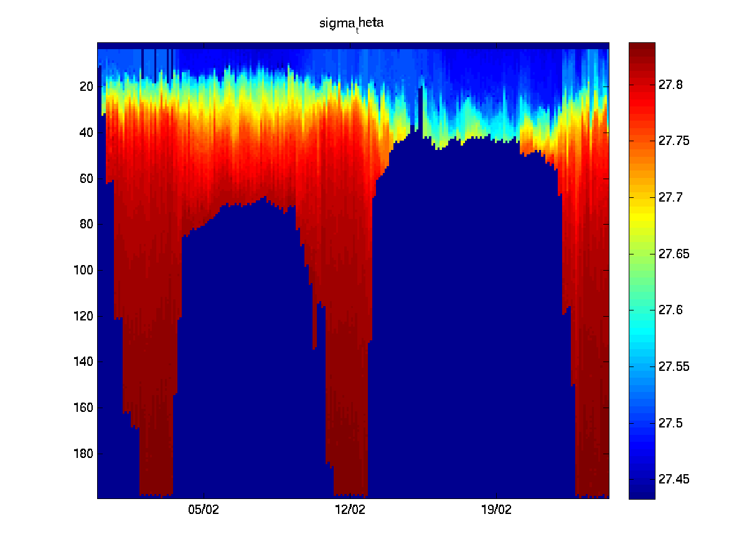Viewport: 747px width, 560px height.
Task: Select the y-axis label 100
Action: click(85, 270)
